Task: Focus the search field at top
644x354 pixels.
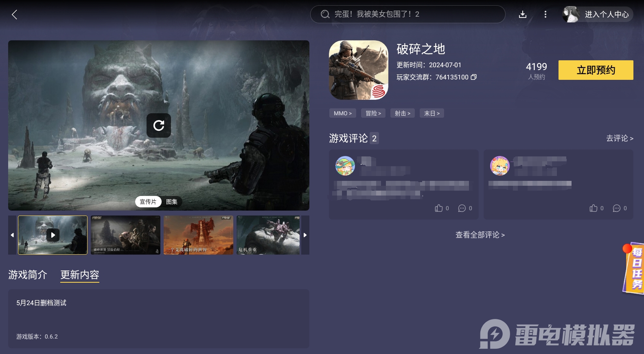Action: click(x=408, y=14)
